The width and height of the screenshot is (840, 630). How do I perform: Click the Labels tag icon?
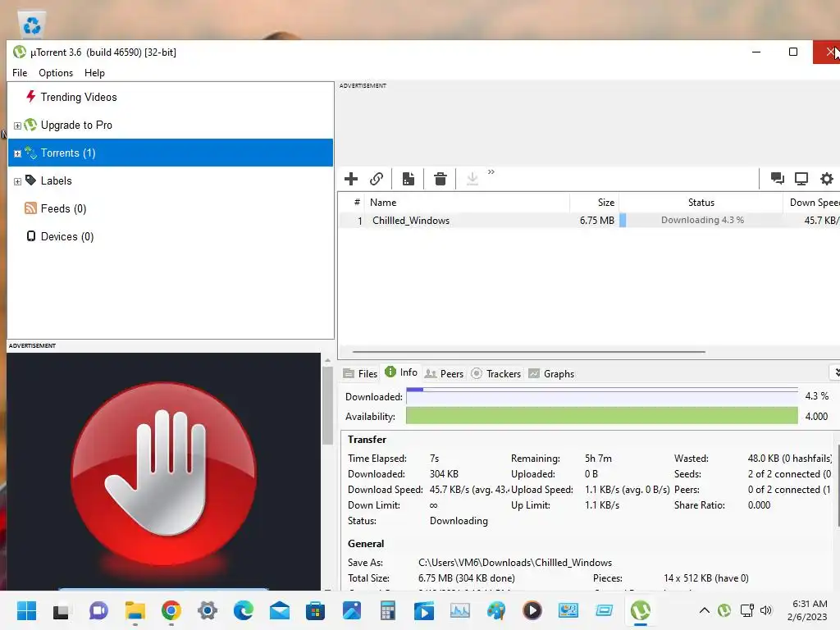30,180
